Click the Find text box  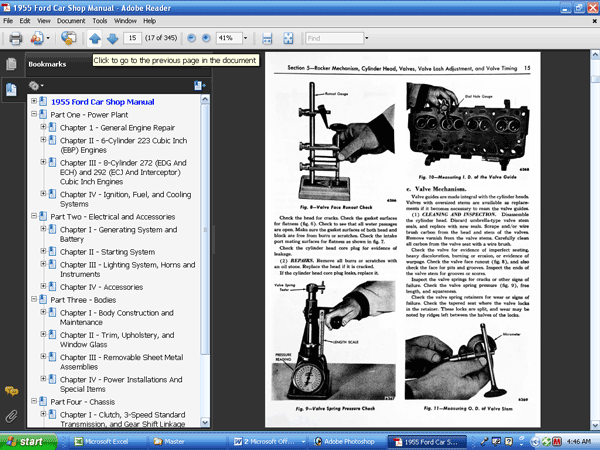[334, 38]
